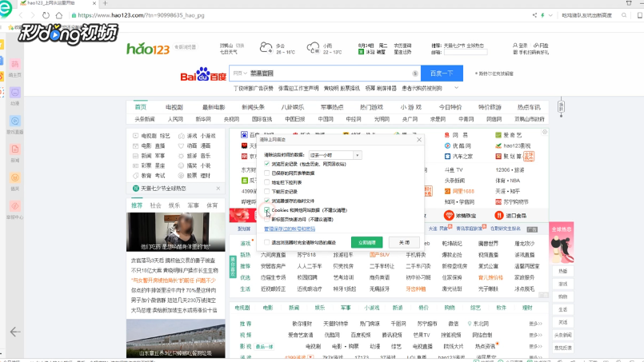Image resolution: width=644 pixels, height=362 pixels.
Task: Enable 下载历史记录 checkbox
Action: 267,192
